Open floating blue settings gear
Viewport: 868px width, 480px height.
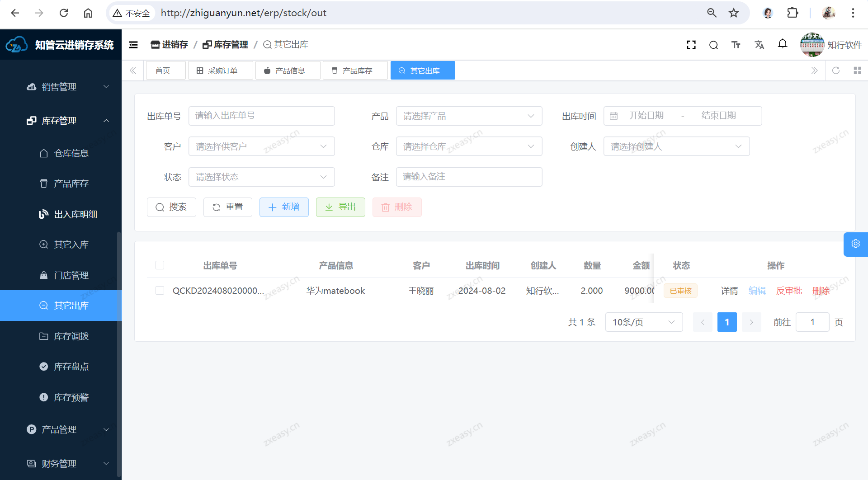pos(855,244)
